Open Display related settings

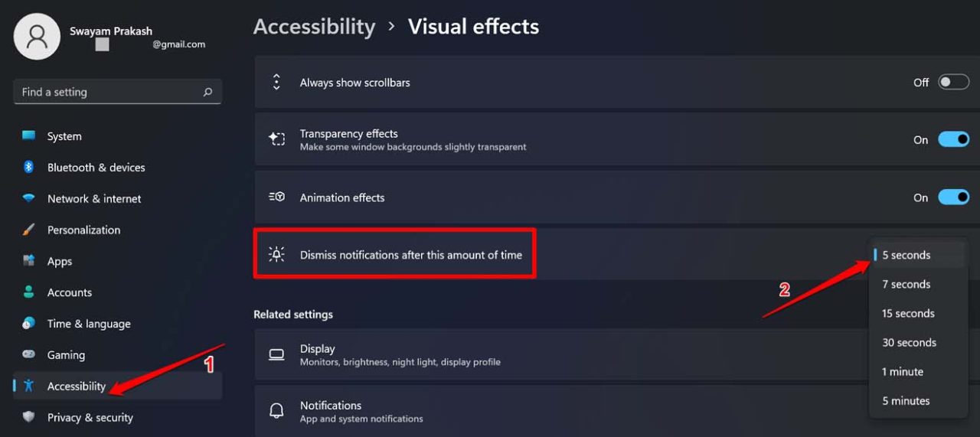pyautogui.click(x=563, y=354)
